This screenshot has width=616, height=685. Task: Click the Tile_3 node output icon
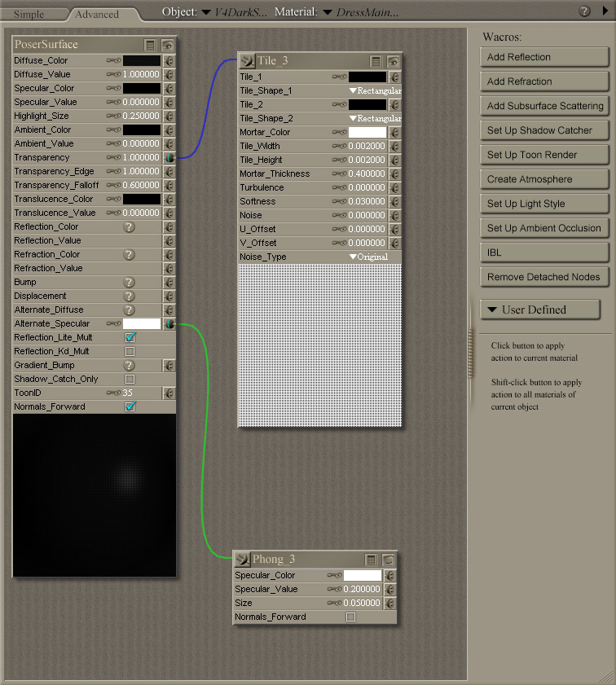click(247, 61)
